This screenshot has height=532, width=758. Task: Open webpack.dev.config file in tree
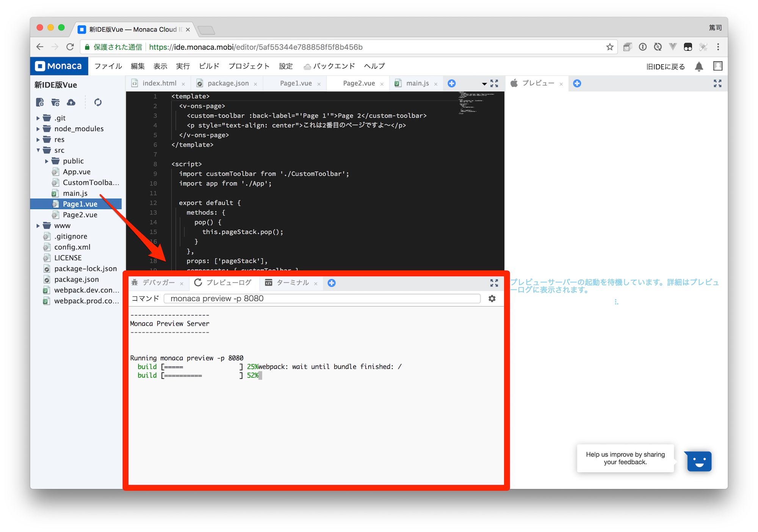81,290
